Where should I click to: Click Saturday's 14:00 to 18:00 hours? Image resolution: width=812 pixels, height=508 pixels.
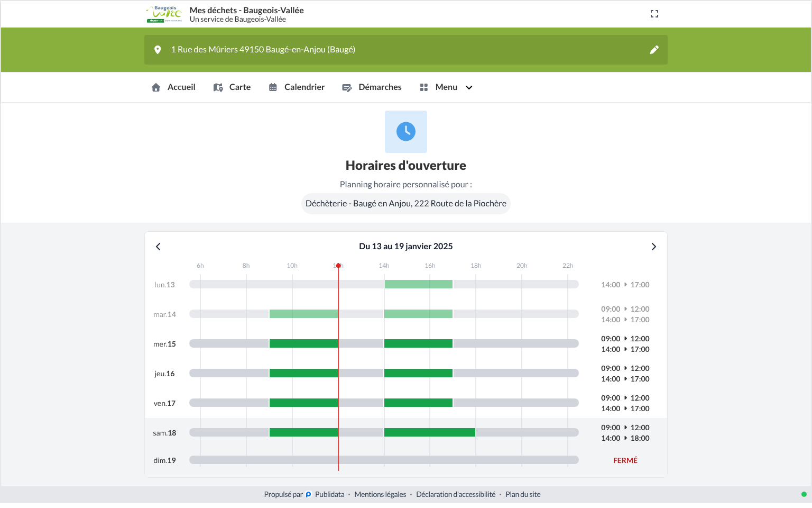(x=625, y=438)
